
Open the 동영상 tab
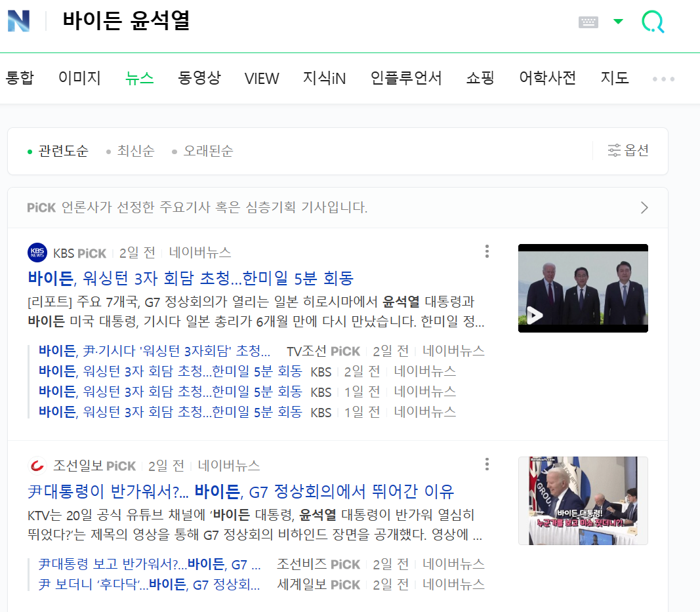[199, 78]
